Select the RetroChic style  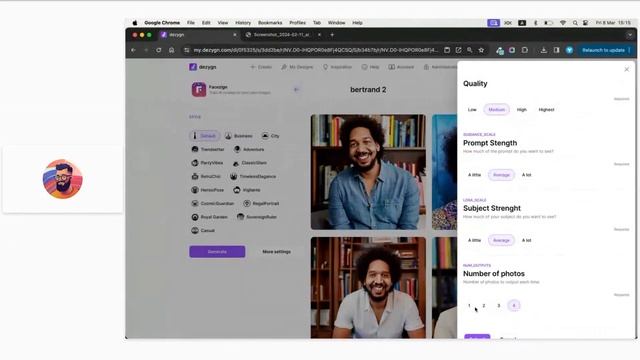[206, 176]
